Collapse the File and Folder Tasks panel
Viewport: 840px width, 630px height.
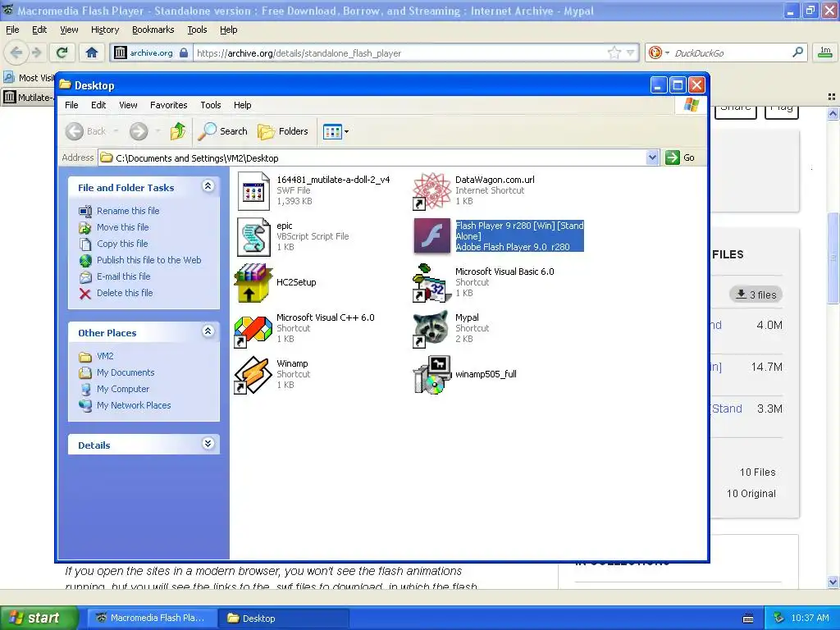(x=208, y=186)
